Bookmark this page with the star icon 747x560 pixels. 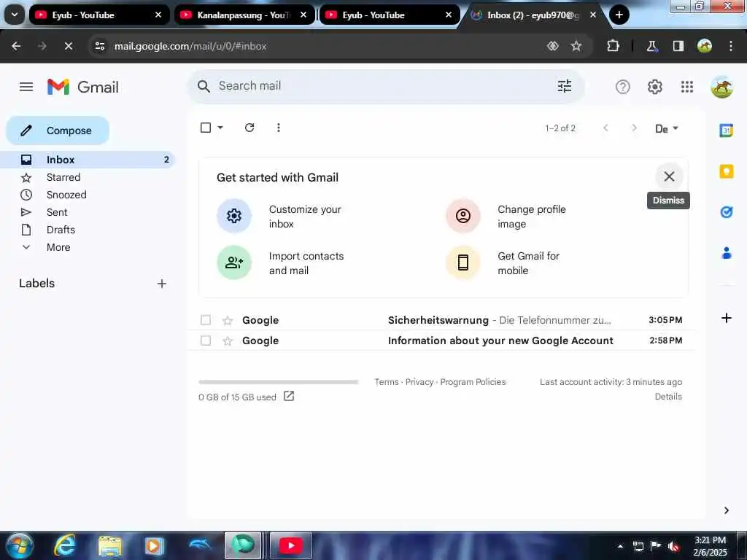coord(576,46)
